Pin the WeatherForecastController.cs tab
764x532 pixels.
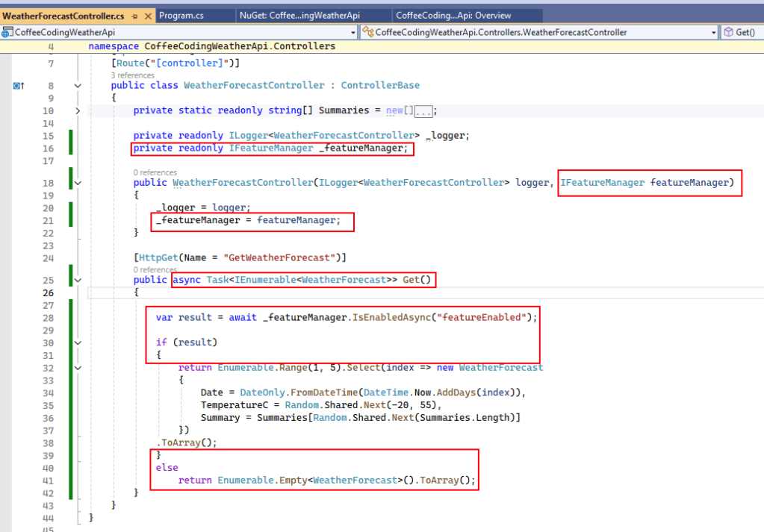pyautogui.click(x=133, y=15)
